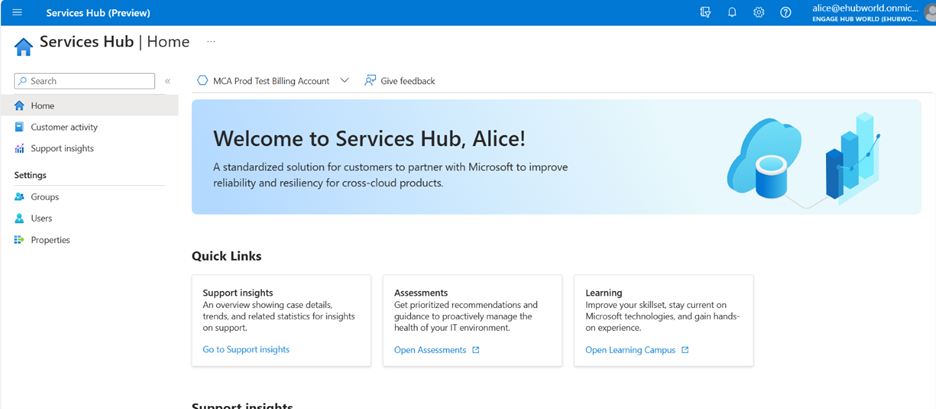Open the notifications bell
Image resolution: width=936 pixels, height=409 pixels.
732,13
